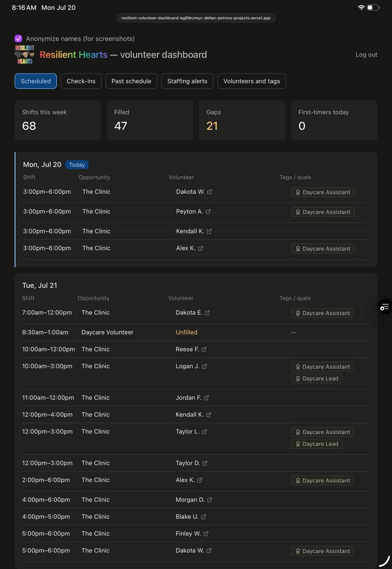Open the external link icon beside Blake U.
Screen dimensions: 392x569
pyautogui.click(x=204, y=517)
